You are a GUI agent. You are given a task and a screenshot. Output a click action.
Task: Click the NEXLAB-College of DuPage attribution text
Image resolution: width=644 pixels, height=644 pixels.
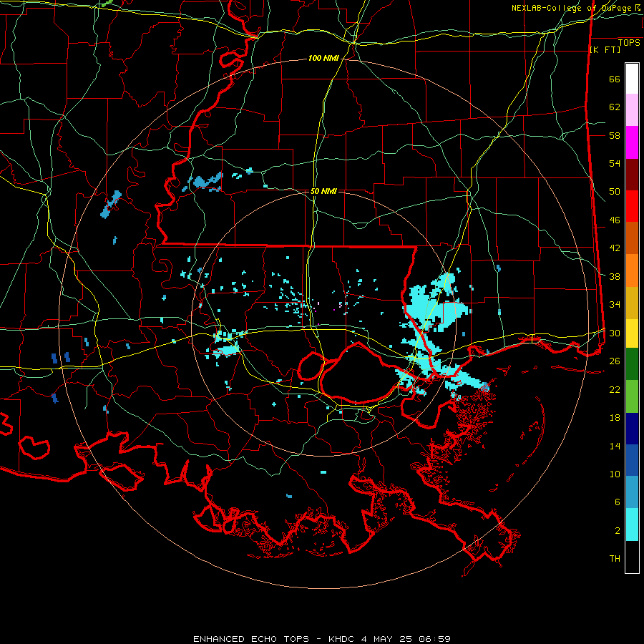pos(577,8)
